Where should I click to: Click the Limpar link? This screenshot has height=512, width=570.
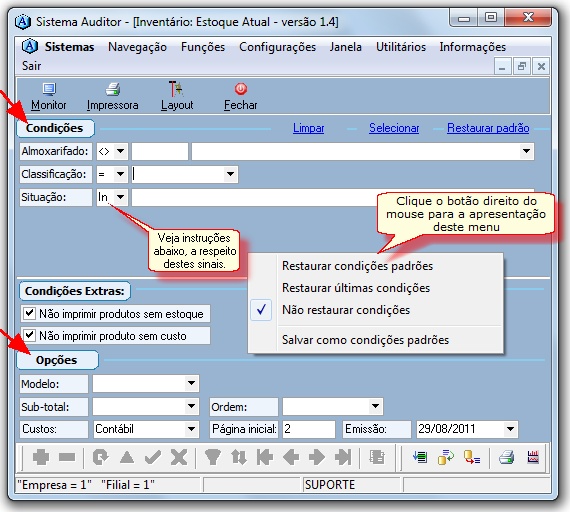[308, 128]
